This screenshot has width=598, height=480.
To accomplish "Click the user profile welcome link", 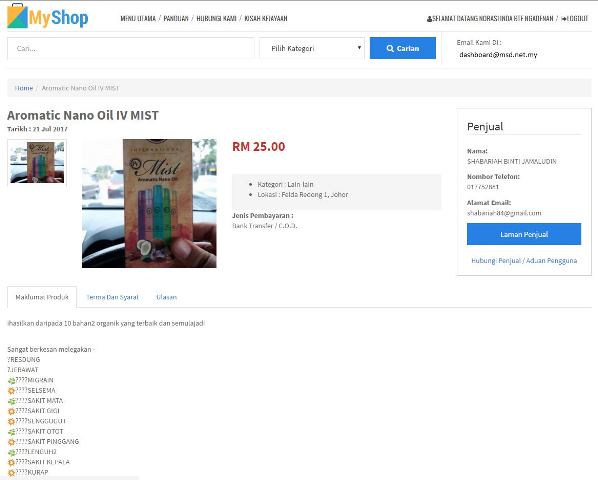I will pyautogui.click(x=490, y=18).
